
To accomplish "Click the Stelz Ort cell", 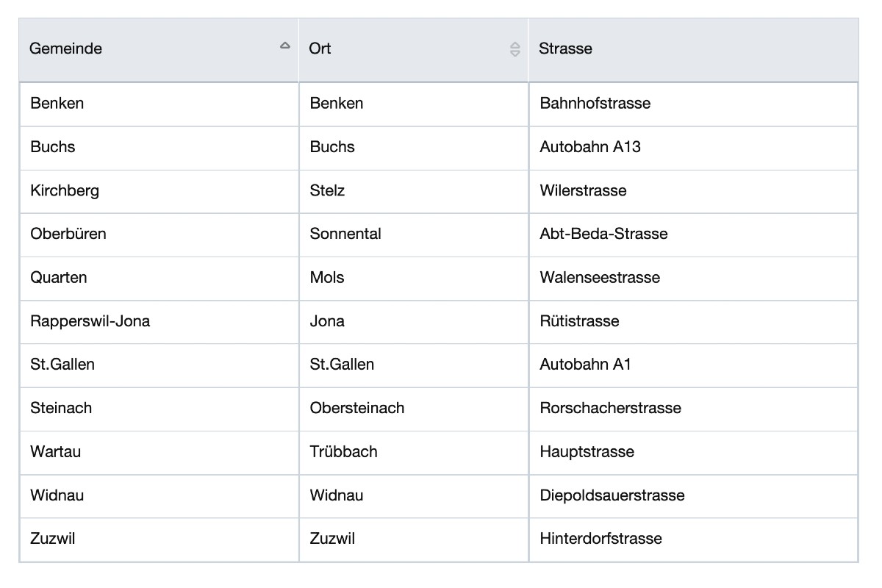I will [x=327, y=190].
